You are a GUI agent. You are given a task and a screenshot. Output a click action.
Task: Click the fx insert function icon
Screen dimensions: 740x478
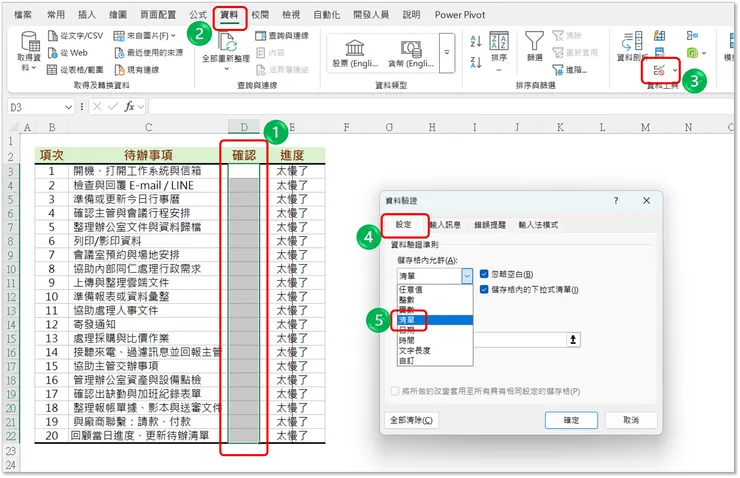pyautogui.click(x=129, y=107)
